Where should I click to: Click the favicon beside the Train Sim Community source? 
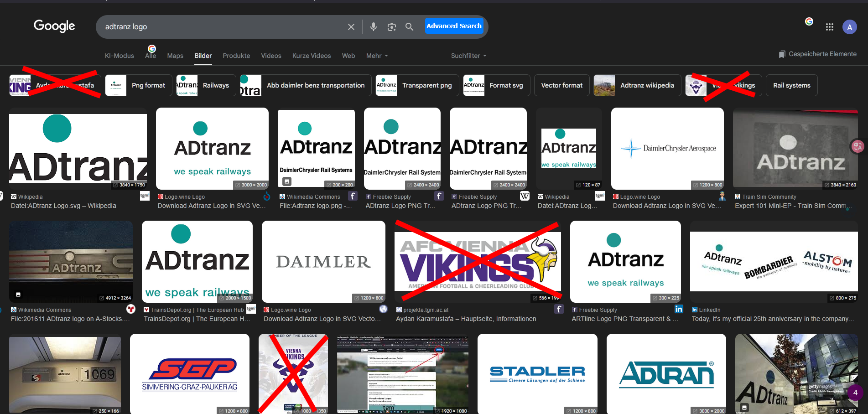coord(738,197)
